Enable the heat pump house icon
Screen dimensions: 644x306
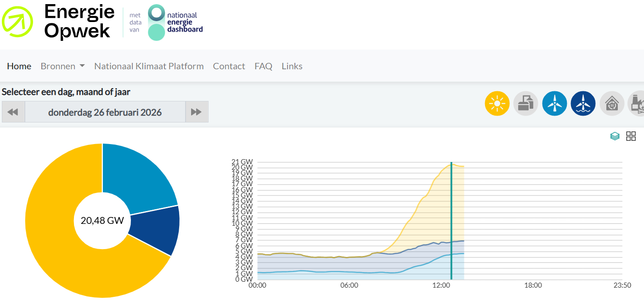[612, 103]
